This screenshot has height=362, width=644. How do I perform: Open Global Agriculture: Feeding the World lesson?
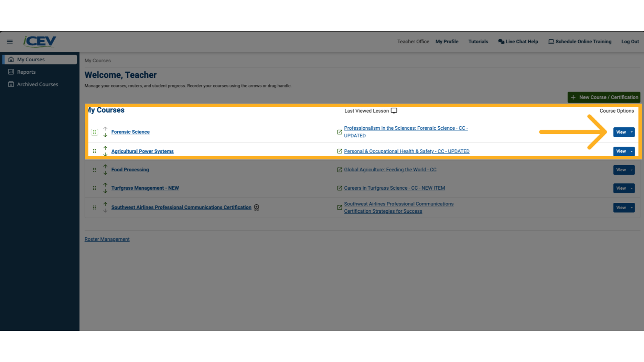[x=390, y=170]
